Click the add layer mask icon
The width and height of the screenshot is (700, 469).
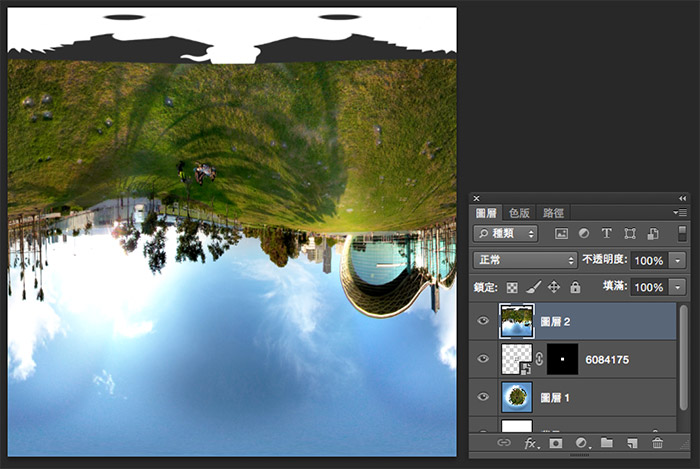tap(556, 443)
